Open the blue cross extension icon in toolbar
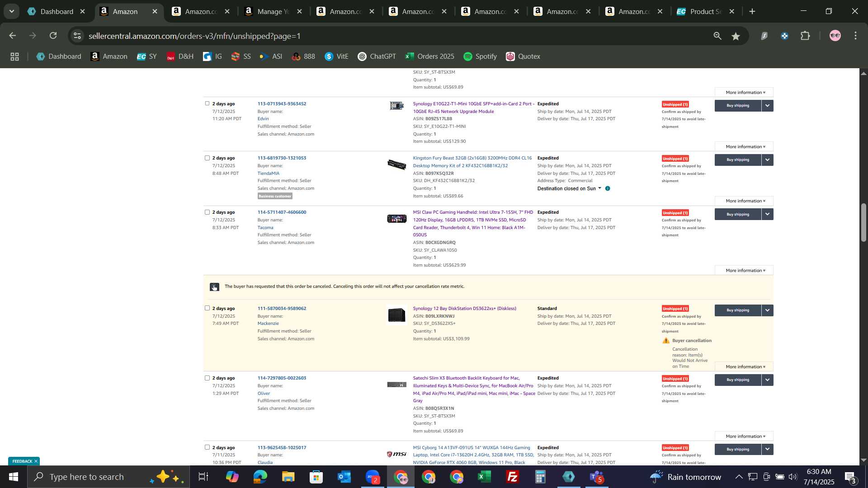Image resolution: width=868 pixels, height=488 pixels. point(785,36)
